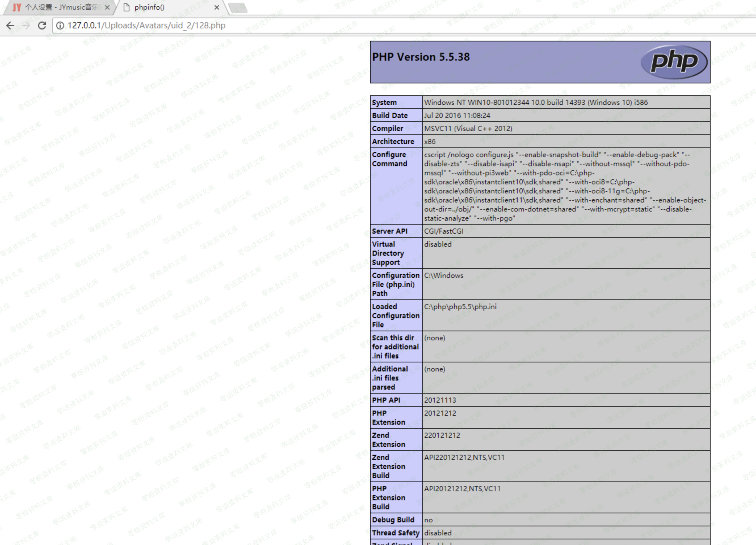This screenshot has width=756, height=545.
Task: Select the phpinfo() tab
Action: (x=149, y=7)
